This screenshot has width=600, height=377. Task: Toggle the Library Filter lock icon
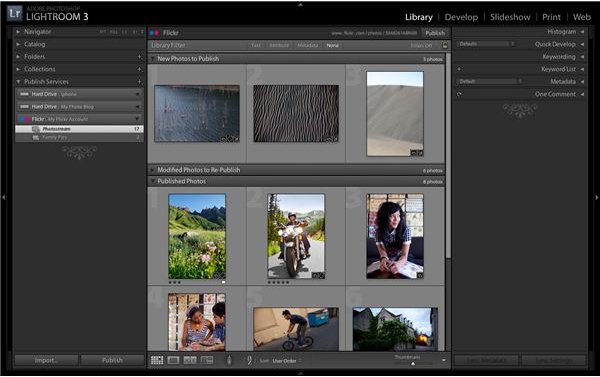pyautogui.click(x=445, y=45)
